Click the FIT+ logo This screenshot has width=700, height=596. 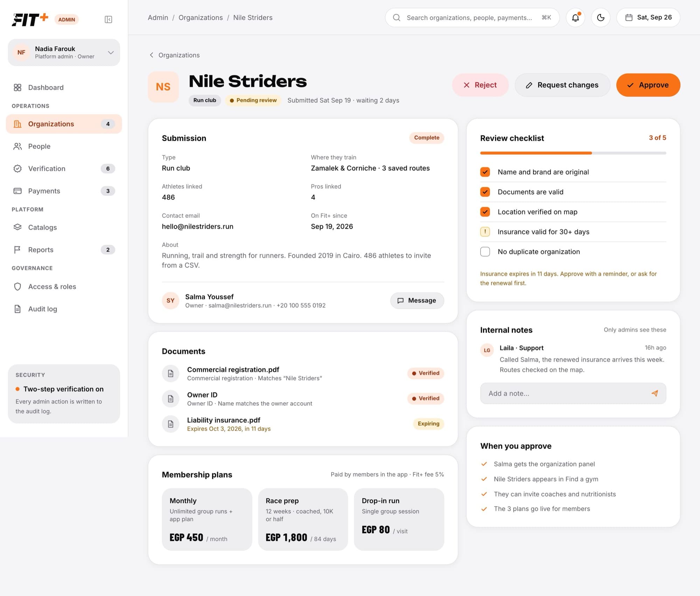click(x=30, y=20)
